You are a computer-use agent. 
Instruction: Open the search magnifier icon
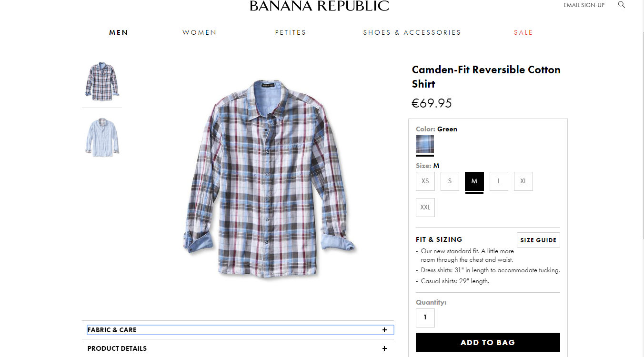pos(622,5)
